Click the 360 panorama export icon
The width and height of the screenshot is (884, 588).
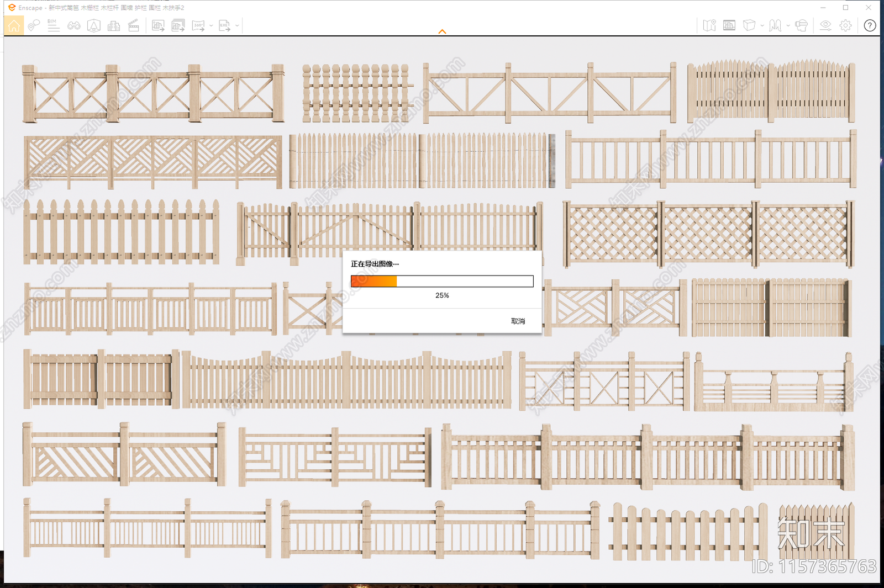tap(198, 25)
